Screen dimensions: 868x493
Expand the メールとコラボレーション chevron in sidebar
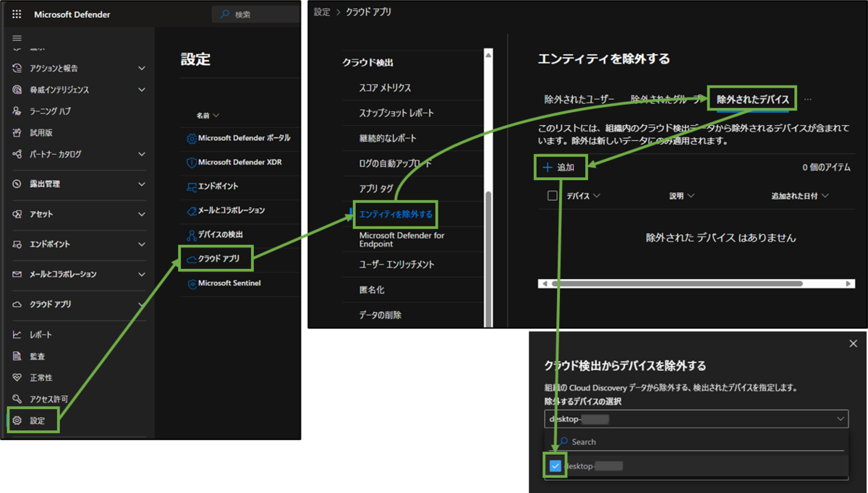pyautogui.click(x=142, y=275)
